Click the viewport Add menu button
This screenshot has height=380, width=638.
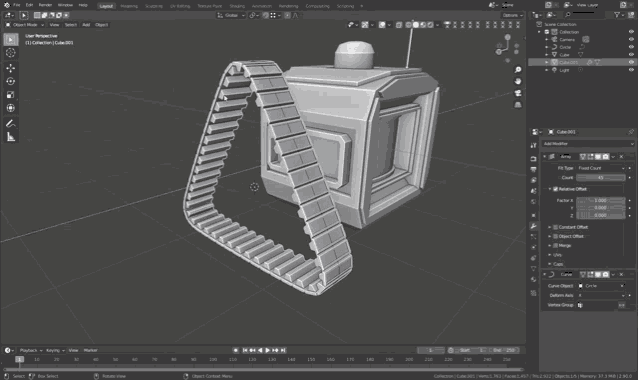(x=86, y=25)
